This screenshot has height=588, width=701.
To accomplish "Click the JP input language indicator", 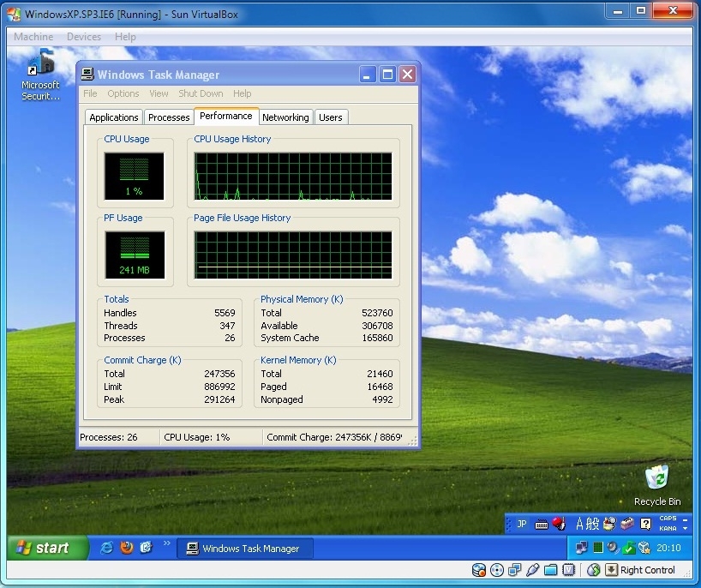I will 522,524.
